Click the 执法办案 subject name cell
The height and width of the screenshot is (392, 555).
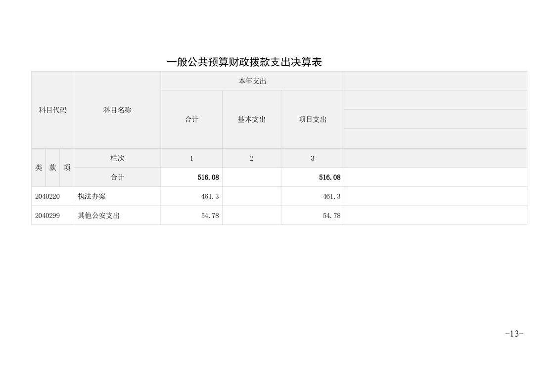click(x=92, y=196)
